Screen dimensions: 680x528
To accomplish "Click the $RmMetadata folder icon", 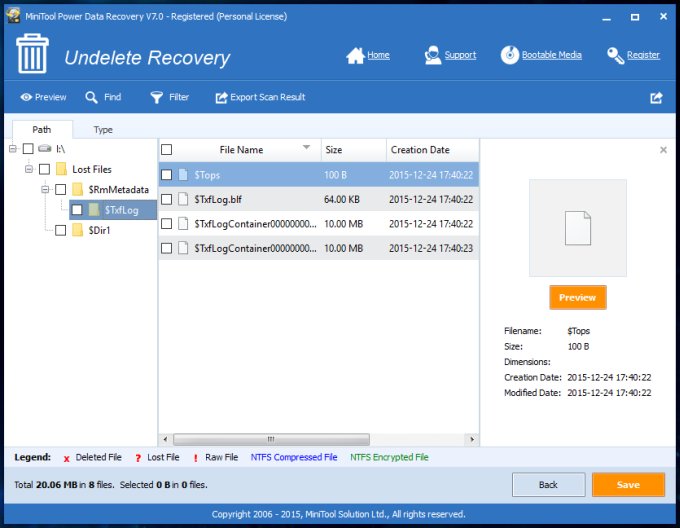I will click(x=78, y=189).
